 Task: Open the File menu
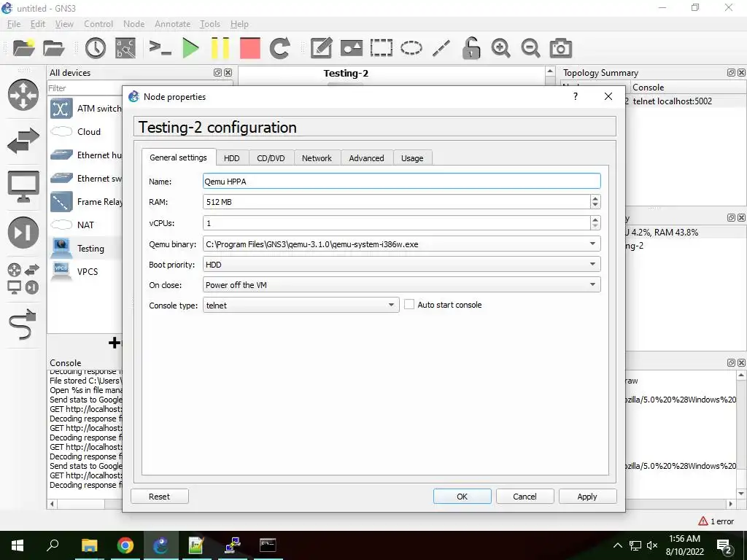point(14,24)
